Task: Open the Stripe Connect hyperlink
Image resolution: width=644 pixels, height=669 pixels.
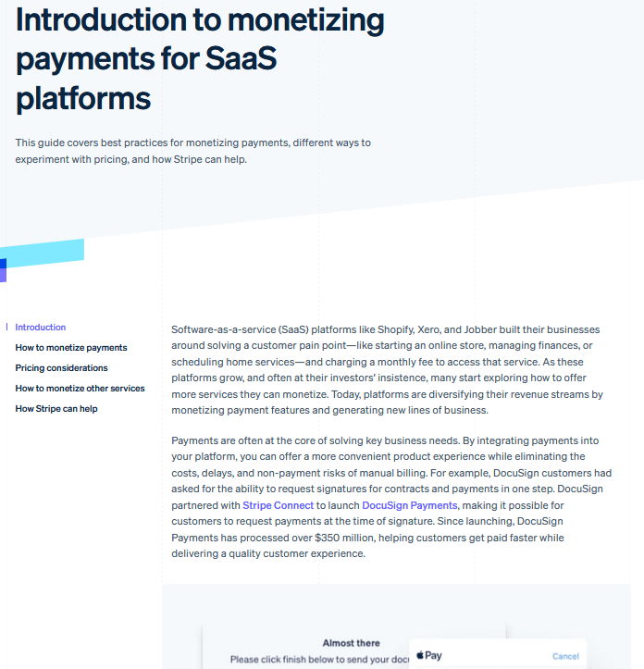Action: 279,505
